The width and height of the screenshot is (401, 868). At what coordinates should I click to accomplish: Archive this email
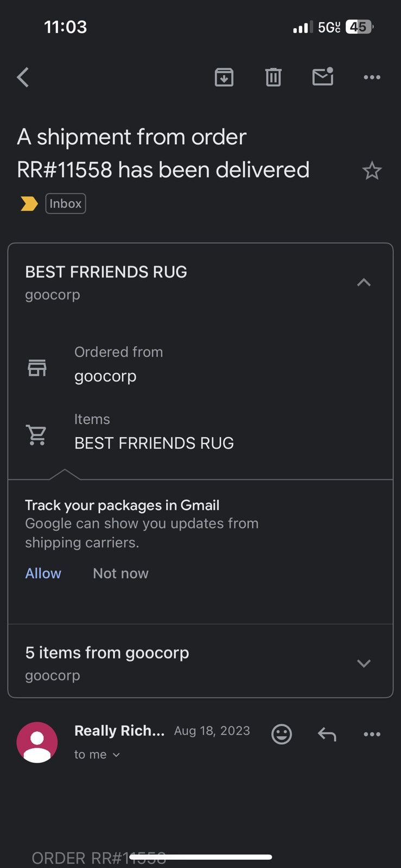click(224, 77)
